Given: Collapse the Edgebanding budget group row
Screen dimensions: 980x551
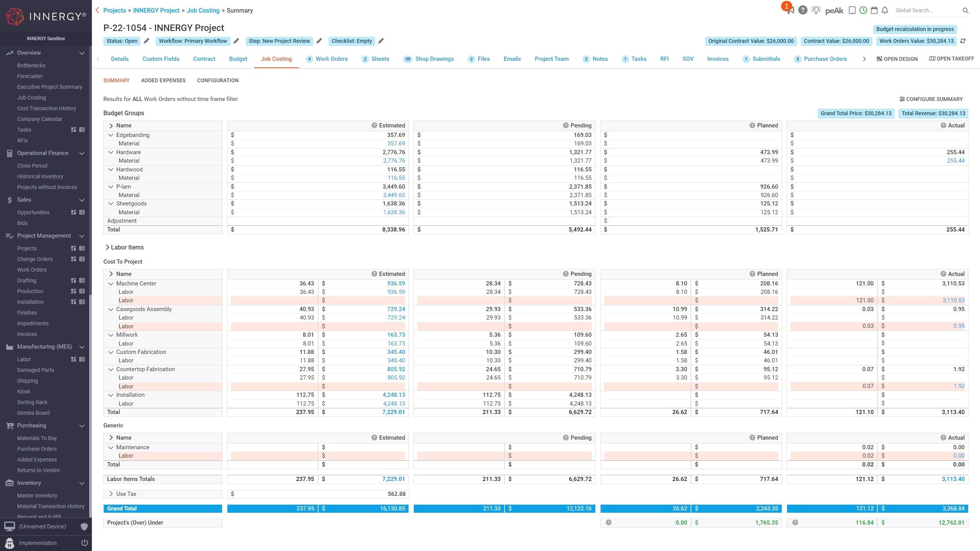Looking at the screenshot, I should click(111, 135).
